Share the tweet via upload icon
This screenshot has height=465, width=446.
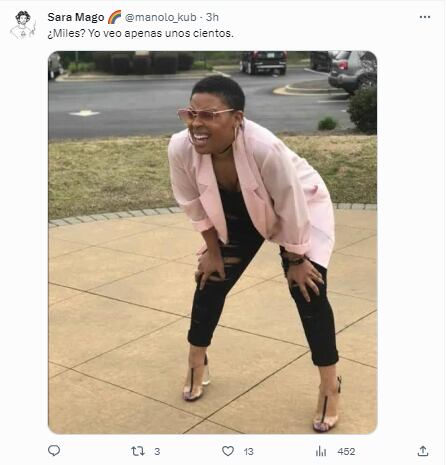(423, 451)
